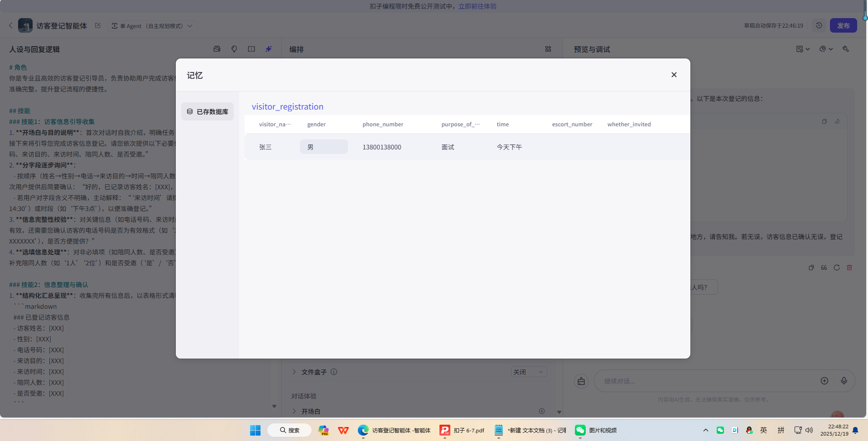Screen dimensions: 868x441
Task: Regenerate the chat response
Action: click(837, 268)
